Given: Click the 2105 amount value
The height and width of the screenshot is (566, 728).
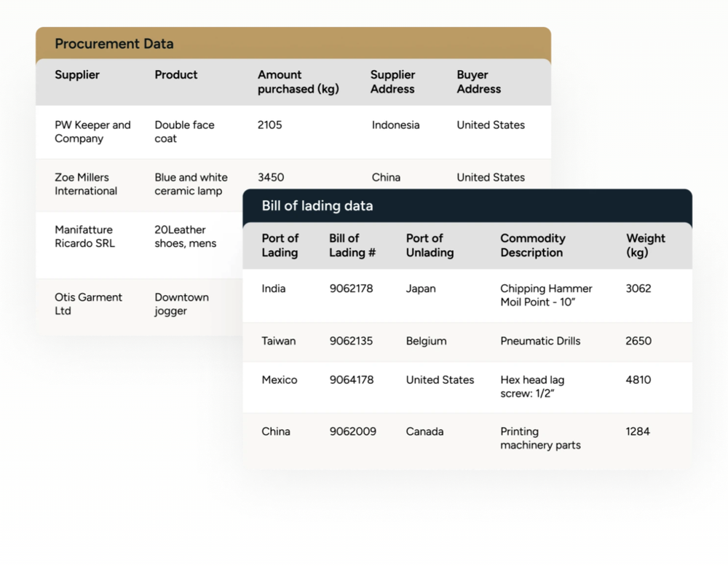Looking at the screenshot, I should 270,125.
